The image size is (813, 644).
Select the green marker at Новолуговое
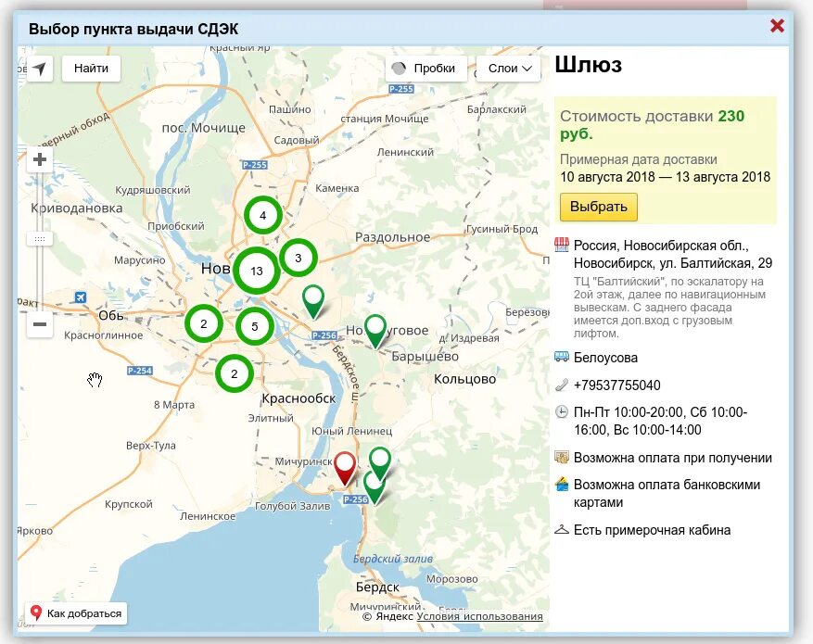tap(375, 331)
